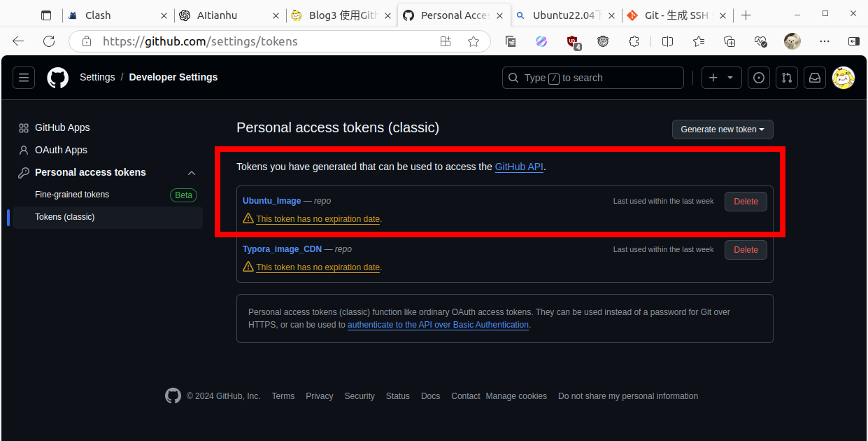
Task: Switch to the Ubuntu22.04 tab
Action: pos(565,15)
